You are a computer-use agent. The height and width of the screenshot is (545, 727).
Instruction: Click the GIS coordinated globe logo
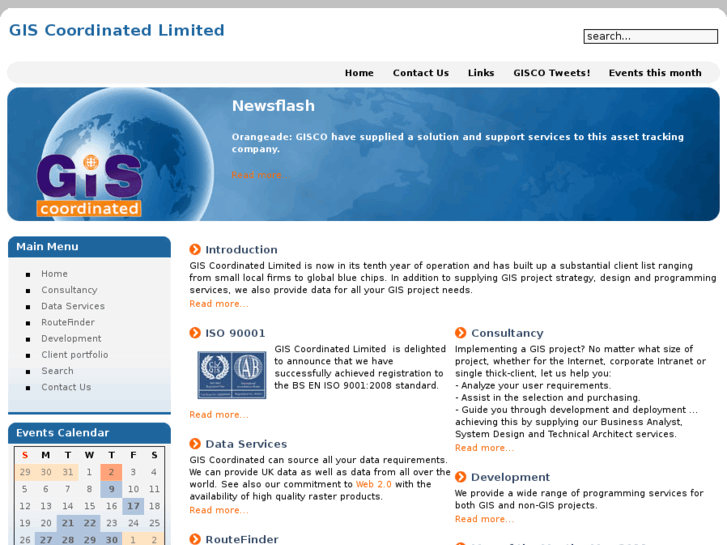click(89, 186)
